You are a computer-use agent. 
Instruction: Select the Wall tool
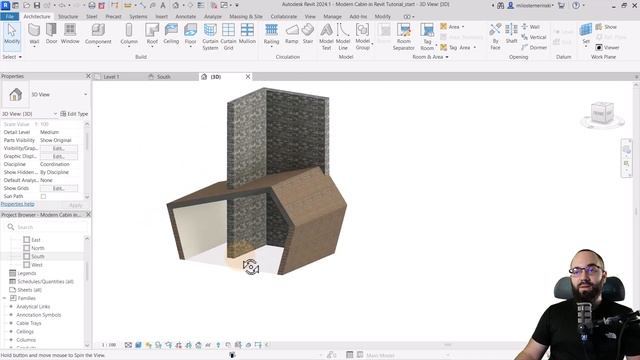[34, 34]
